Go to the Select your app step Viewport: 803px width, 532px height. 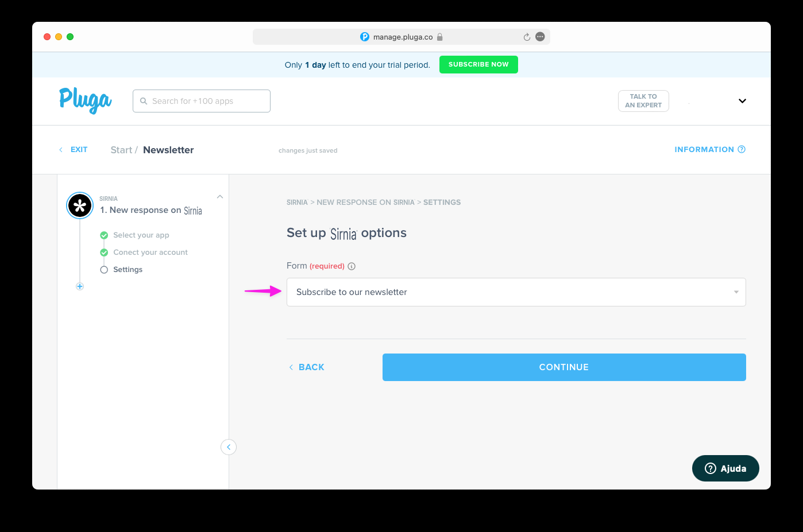click(x=141, y=235)
